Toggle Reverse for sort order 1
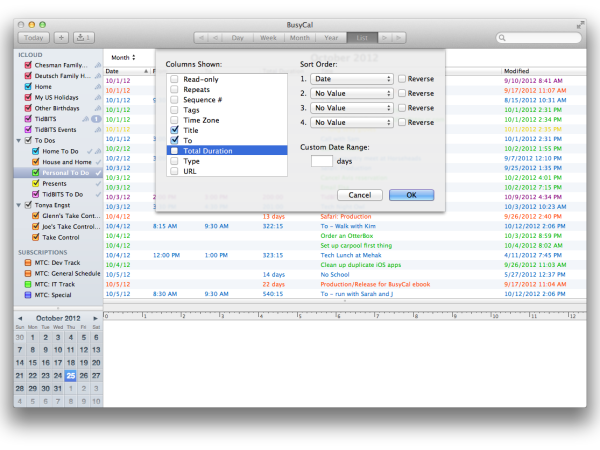This screenshot has height=450, width=600. pos(402,79)
